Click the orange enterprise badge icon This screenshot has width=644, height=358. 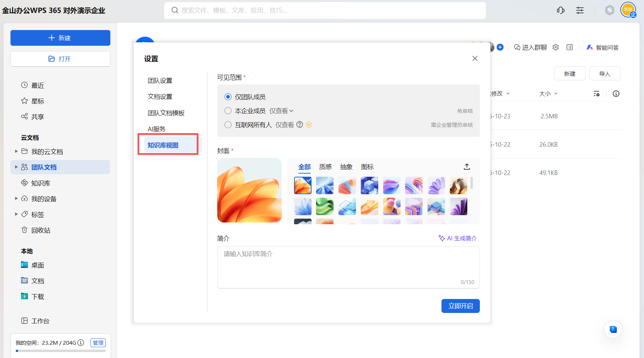click(x=309, y=125)
